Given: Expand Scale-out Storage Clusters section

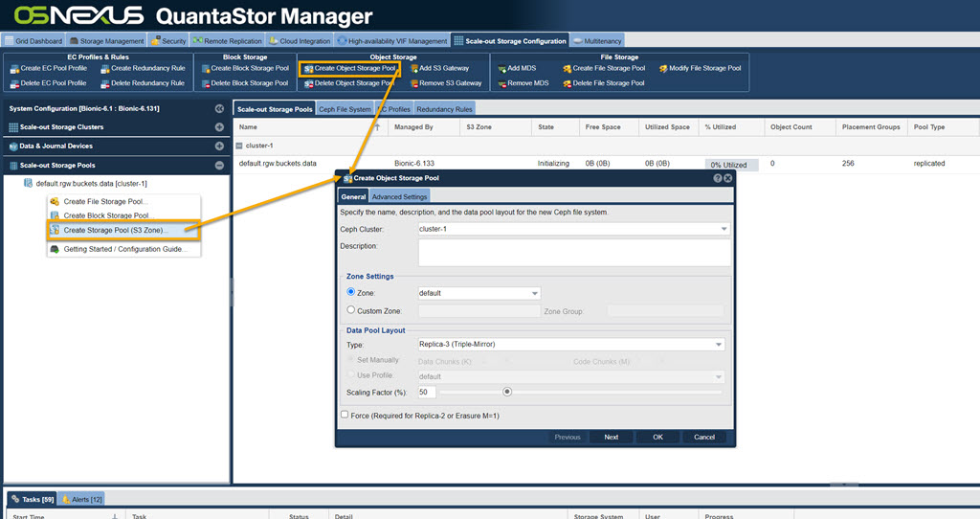Looking at the screenshot, I should point(219,127).
